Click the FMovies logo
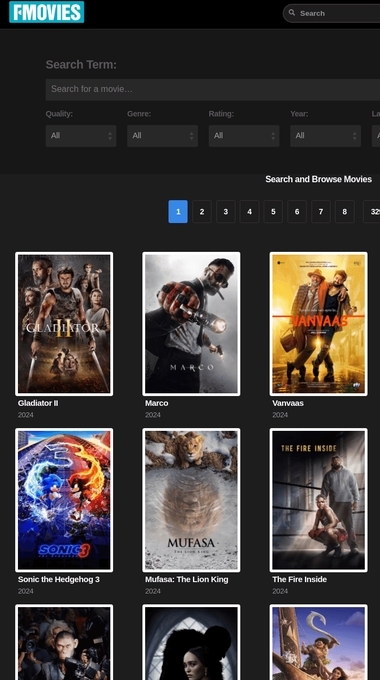The width and height of the screenshot is (380, 680). (46, 12)
